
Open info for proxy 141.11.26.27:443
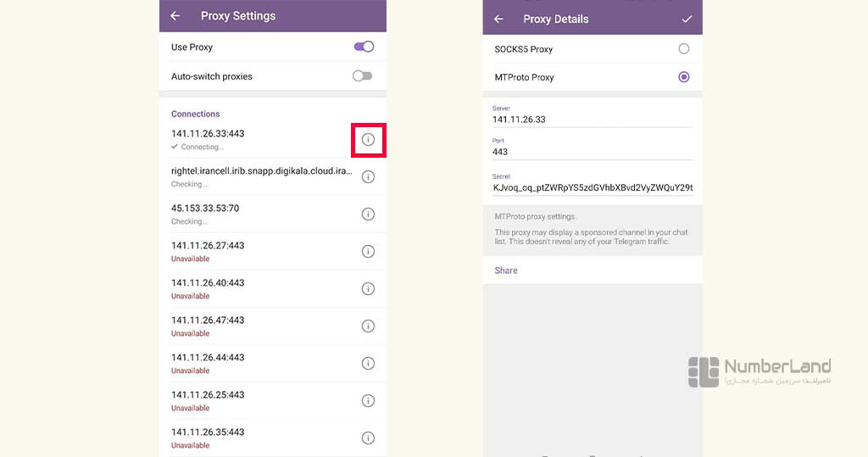point(368,252)
